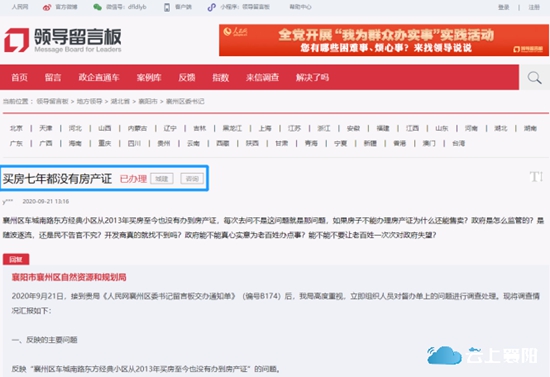Select 四川 in the province list
The image size is (550, 377).
pyautogui.click(x=134, y=143)
